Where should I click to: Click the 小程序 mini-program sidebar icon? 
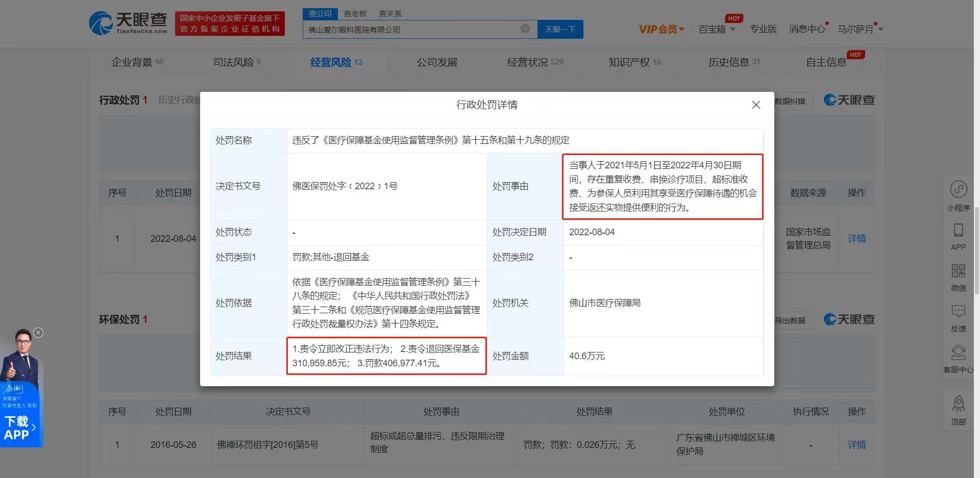tap(958, 190)
